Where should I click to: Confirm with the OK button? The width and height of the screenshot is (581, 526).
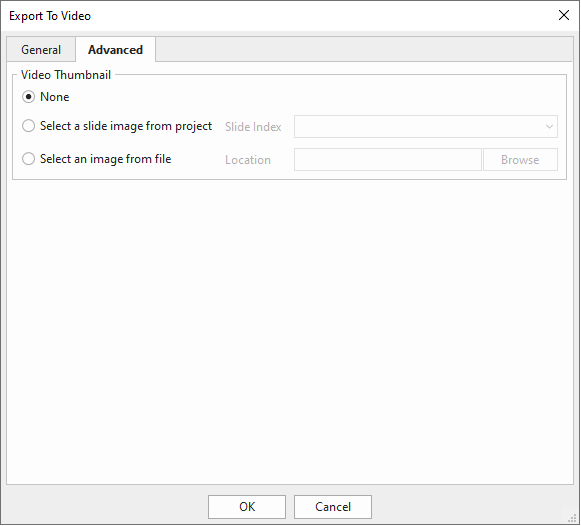point(247,507)
